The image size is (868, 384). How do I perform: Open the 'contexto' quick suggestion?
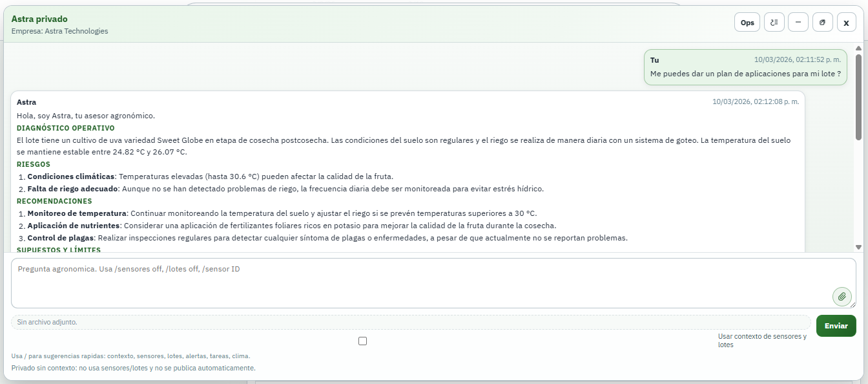(x=121, y=356)
